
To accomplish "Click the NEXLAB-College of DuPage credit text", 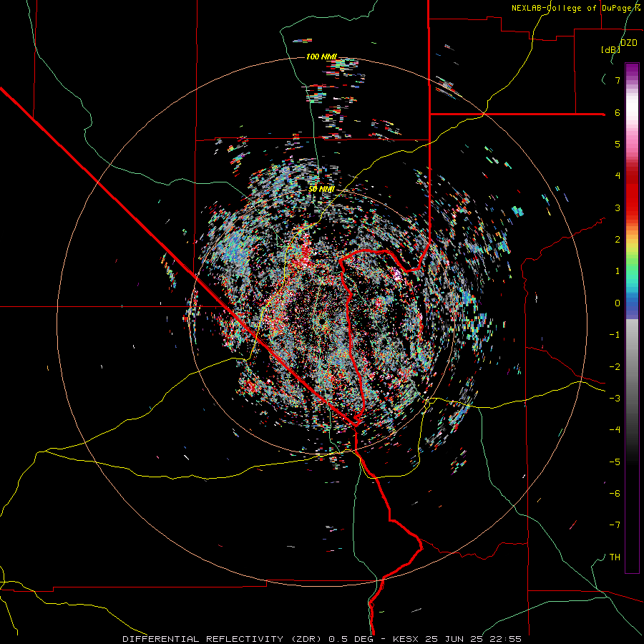I will point(576,8).
